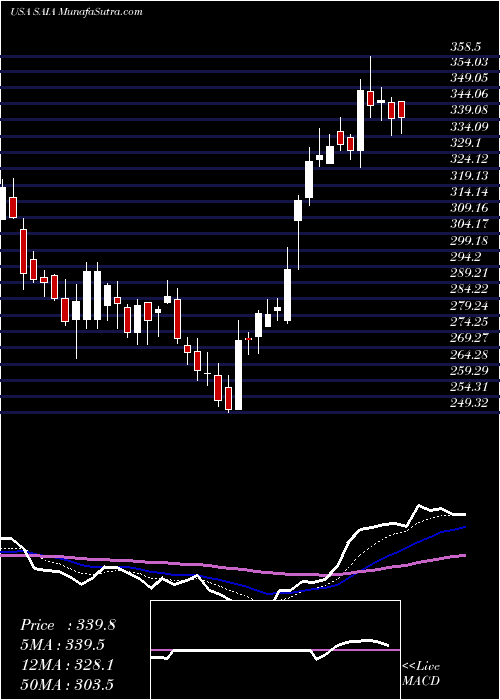Click the 284.22 price axis label

468,289
